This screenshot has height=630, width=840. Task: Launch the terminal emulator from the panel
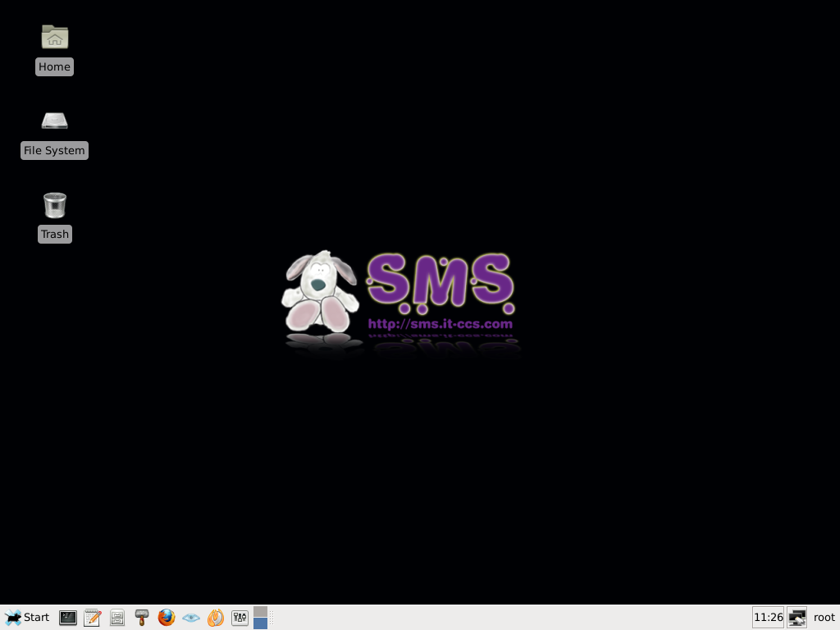point(68,618)
